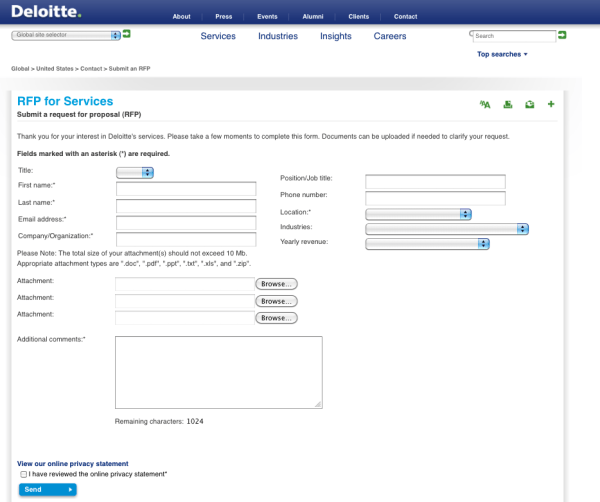
Task: Click the 'RFP for Services' heading
Action: [x=65, y=101]
